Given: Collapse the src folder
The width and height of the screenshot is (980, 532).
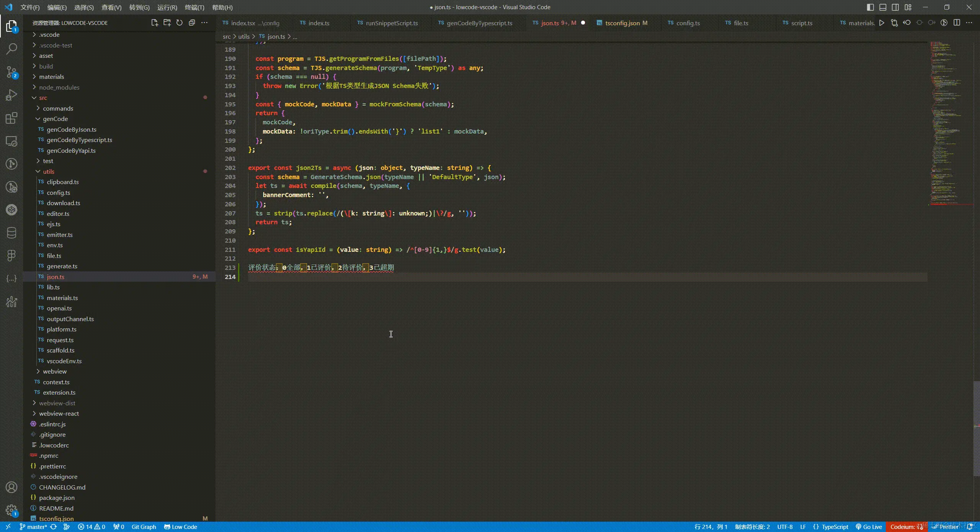Looking at the screenshot, I should tap(43, 98).
